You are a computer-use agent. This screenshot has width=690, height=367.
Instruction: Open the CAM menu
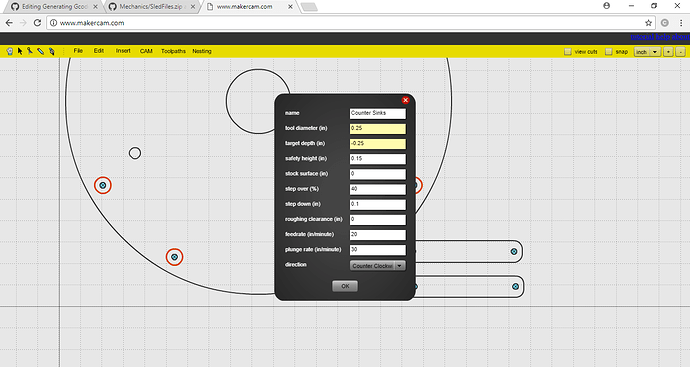point(146,51)
